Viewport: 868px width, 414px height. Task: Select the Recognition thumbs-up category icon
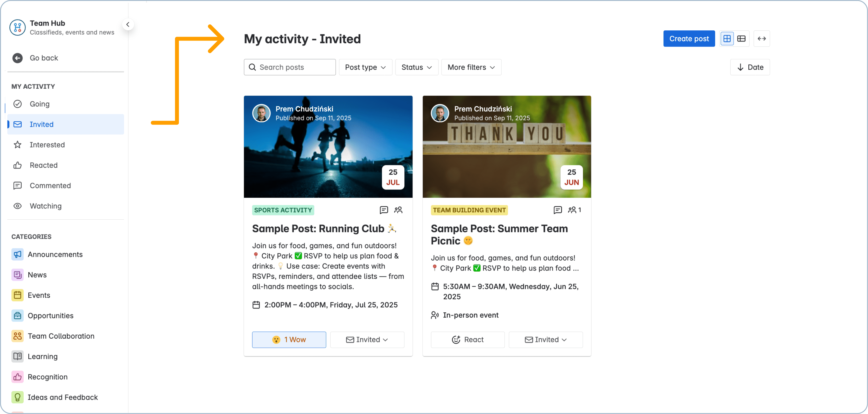(17, 377)
